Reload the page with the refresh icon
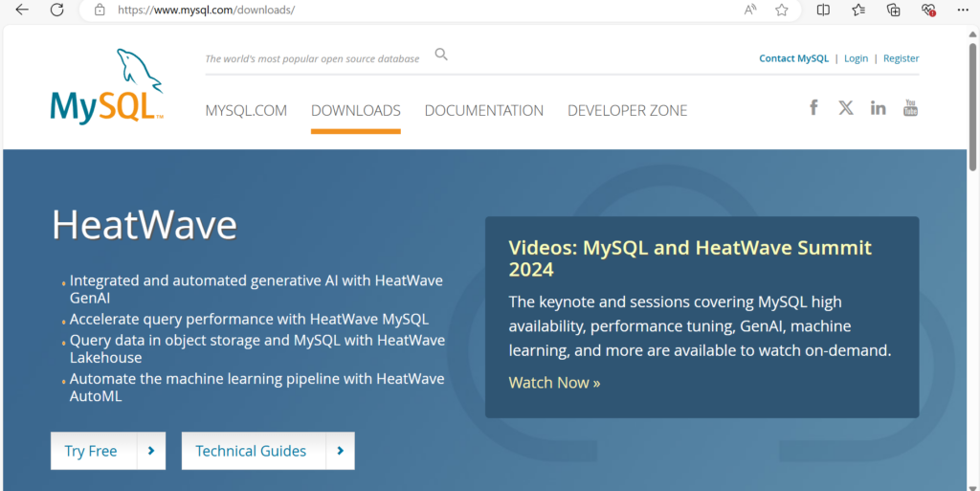Image resolution: width=980 pixels, height=491 pixels. (x=56, y=10)
